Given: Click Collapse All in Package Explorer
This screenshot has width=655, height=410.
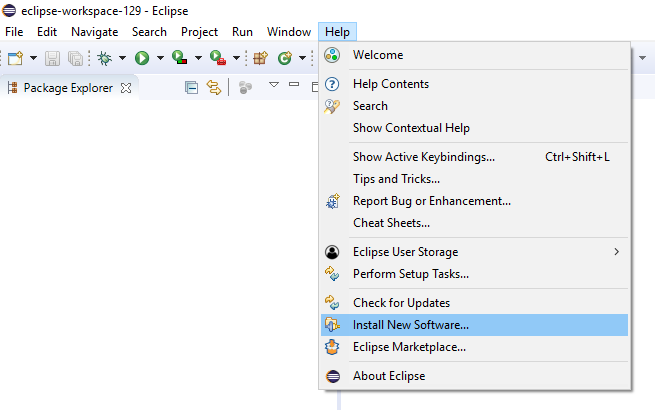Looking at the screenshot, I should 192,87.
